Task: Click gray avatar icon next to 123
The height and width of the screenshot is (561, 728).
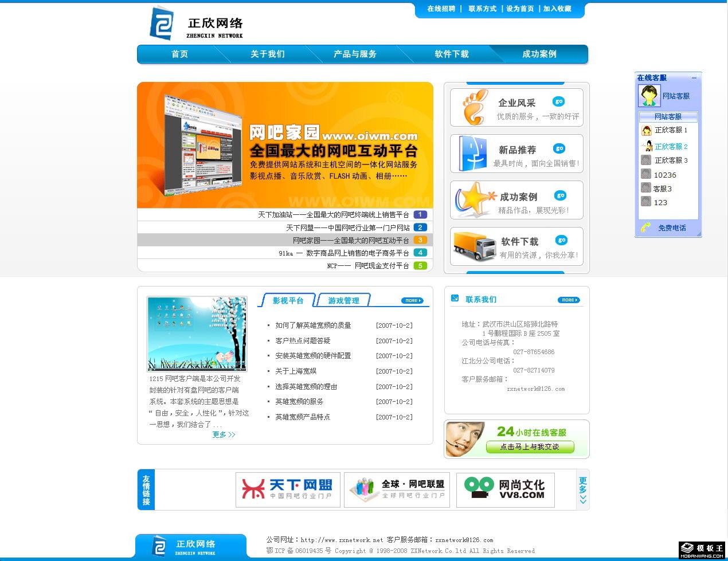Action: [646, 202]
